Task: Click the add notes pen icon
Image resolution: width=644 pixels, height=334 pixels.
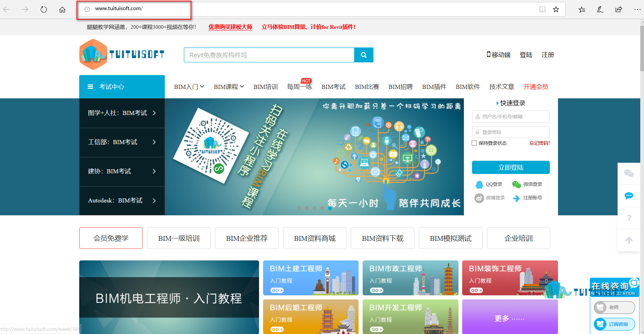Action: [x=600, y=9]
